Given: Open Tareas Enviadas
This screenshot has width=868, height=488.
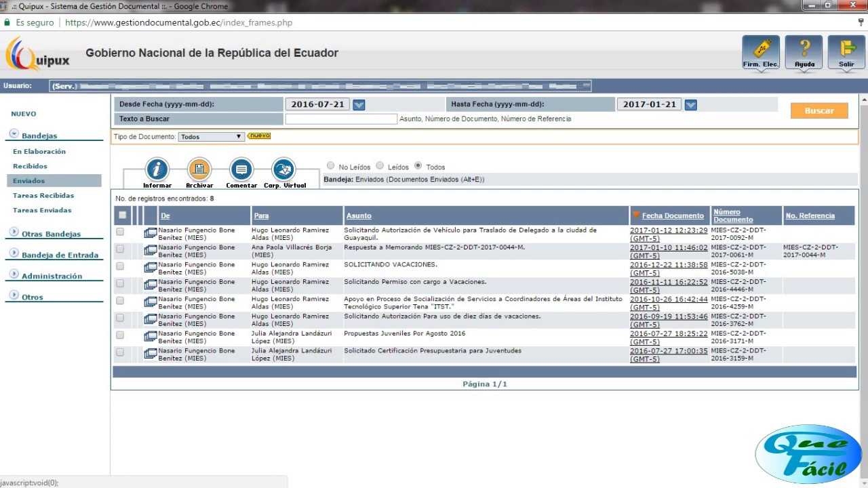Looking at the screenshot, I should (x=42, y=210).
